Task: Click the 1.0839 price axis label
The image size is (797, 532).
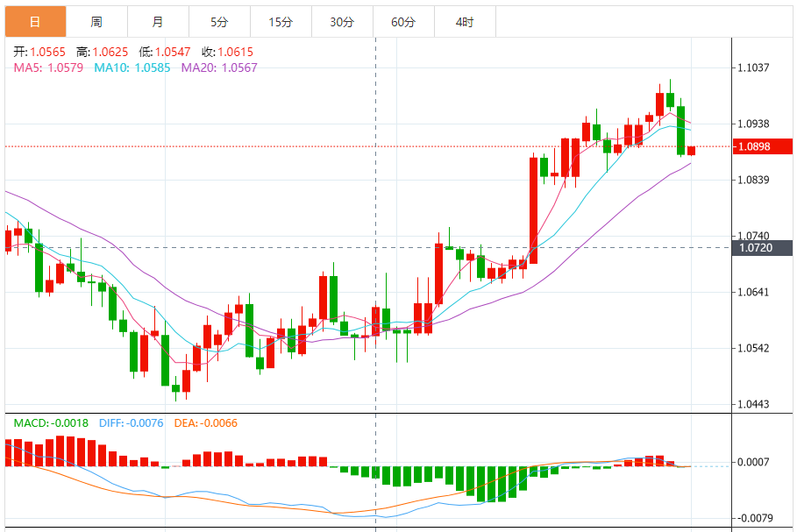Action: [x=753, y=180]
